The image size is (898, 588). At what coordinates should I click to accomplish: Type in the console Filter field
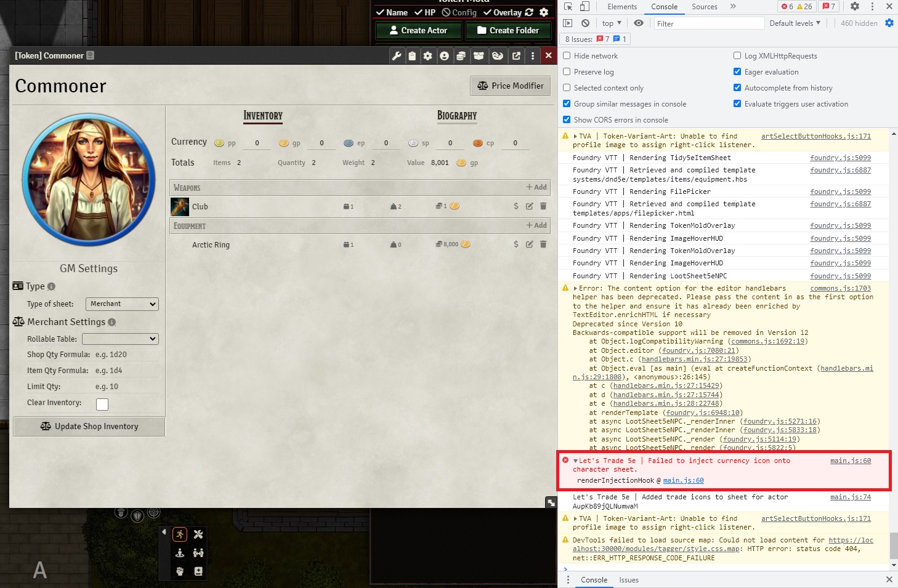pyautogui.click(x=708, y=23)
